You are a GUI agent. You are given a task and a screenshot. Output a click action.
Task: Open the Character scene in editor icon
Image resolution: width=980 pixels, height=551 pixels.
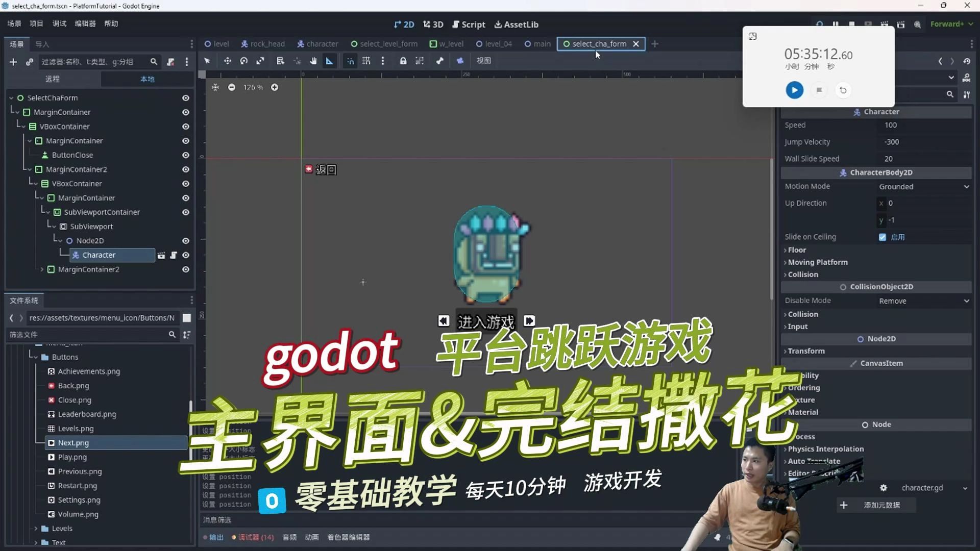coord(161,255)
